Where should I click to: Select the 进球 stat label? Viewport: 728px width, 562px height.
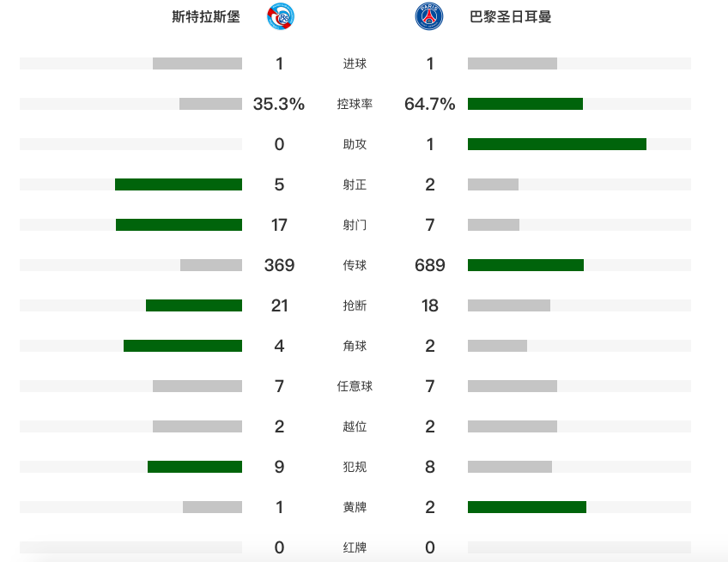click(355, 63)
